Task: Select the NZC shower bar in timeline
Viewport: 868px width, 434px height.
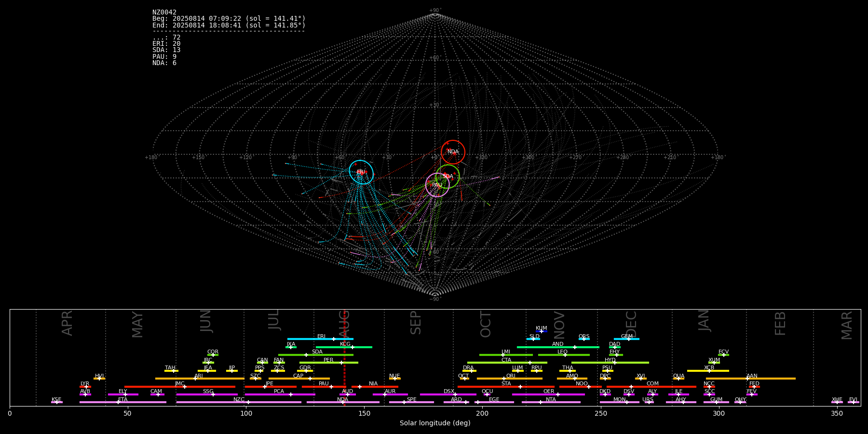Action: 239,402
